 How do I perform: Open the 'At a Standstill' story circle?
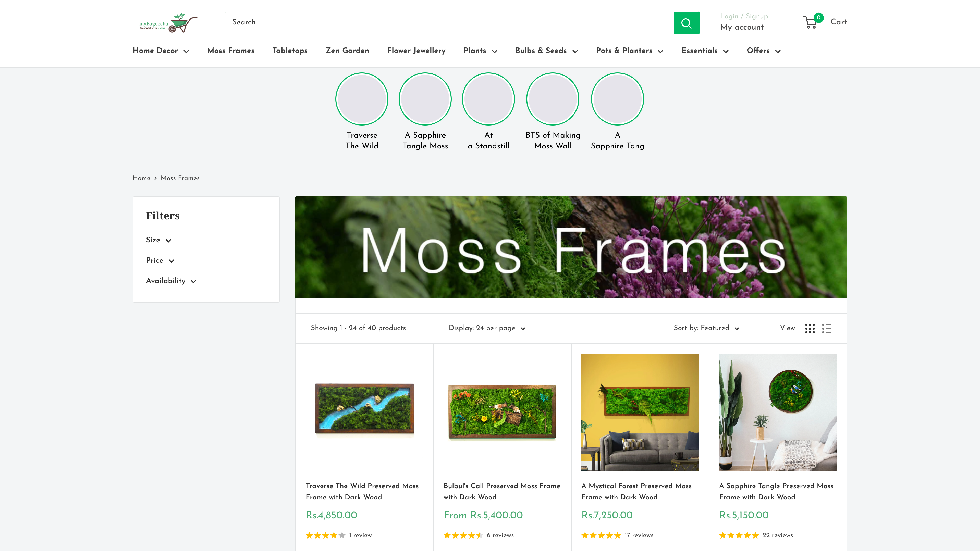pyautogui.click(x=488, y=99)
